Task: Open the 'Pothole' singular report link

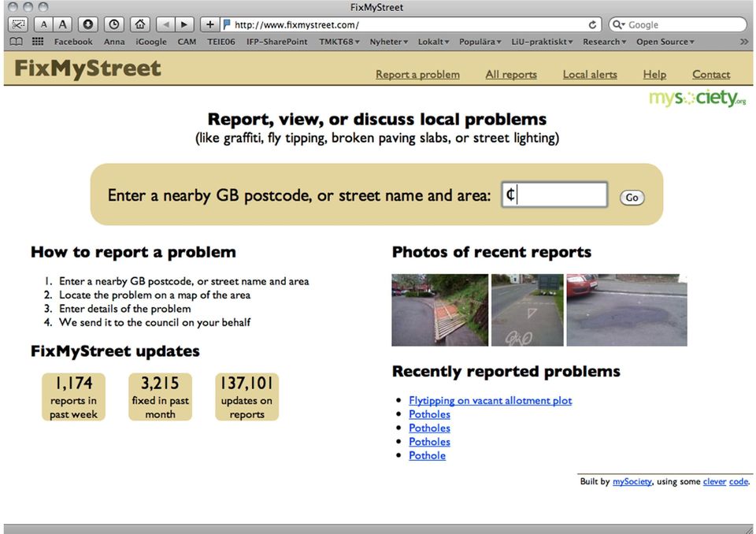Action: [427, 455]
